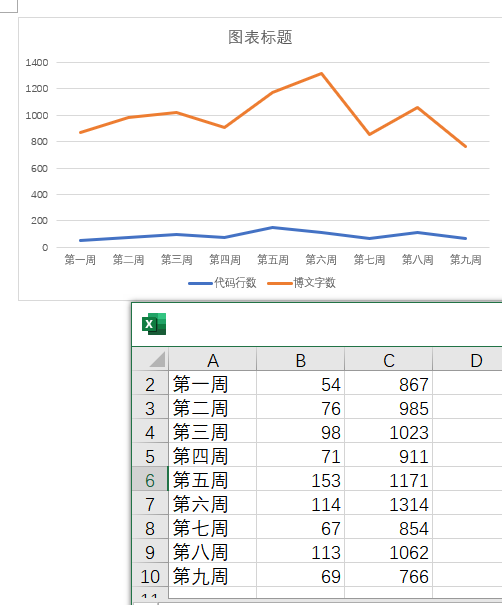Select cell with value 71
The width and height of the screenshot is (502, 605).
301,455
